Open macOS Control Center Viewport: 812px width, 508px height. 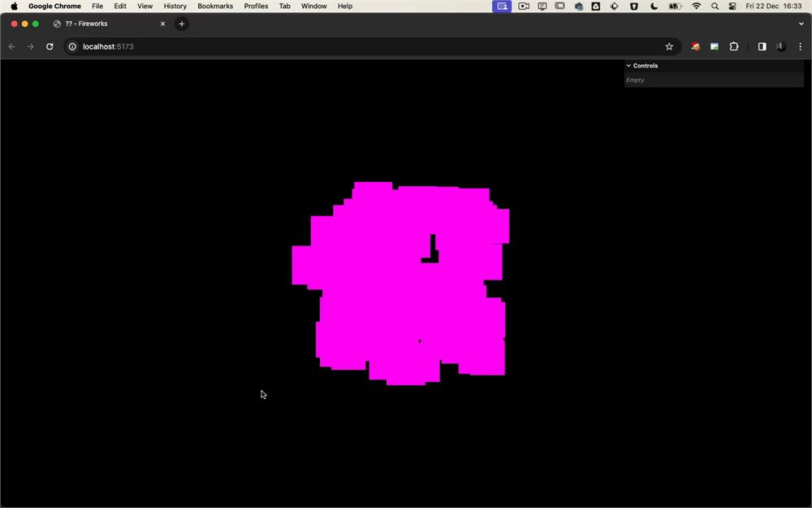732,7
